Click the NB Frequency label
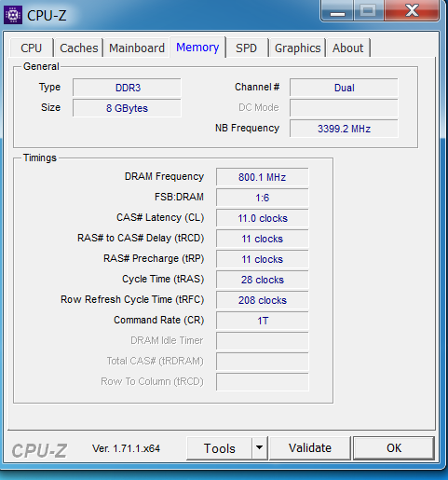448x480 pixels. click(248, 128)
